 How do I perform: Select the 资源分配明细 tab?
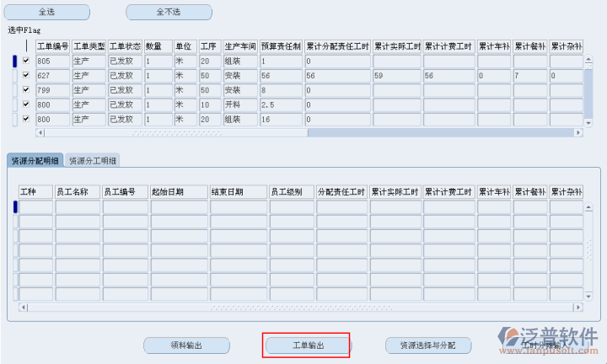[x=35, y=160]
